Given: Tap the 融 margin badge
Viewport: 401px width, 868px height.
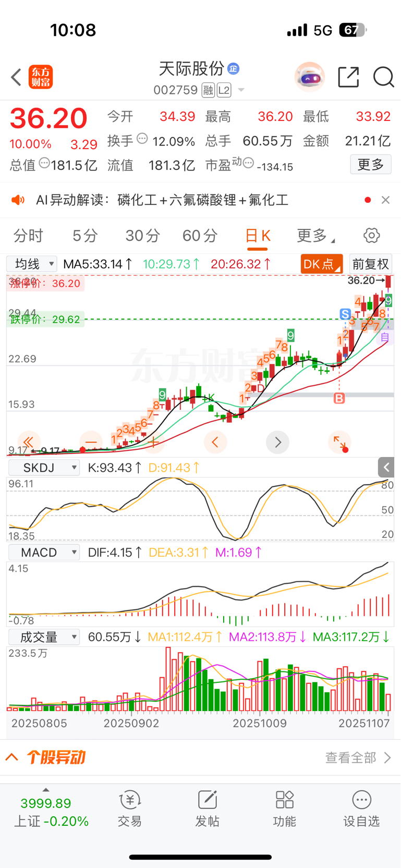Looking at the screenshot, I should click(x=208, y=90).
